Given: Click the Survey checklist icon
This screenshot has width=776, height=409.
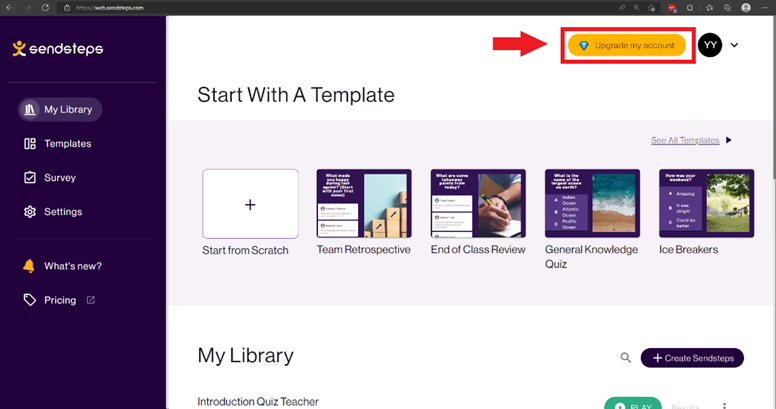Looking at the screenshot, I should [x=30, y=177].
